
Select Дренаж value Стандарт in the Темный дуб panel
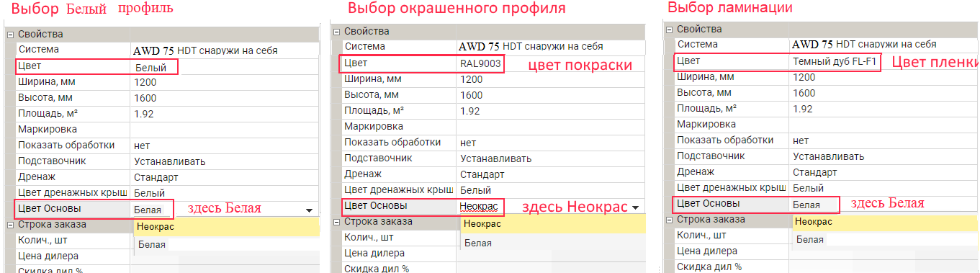[815, 172]
